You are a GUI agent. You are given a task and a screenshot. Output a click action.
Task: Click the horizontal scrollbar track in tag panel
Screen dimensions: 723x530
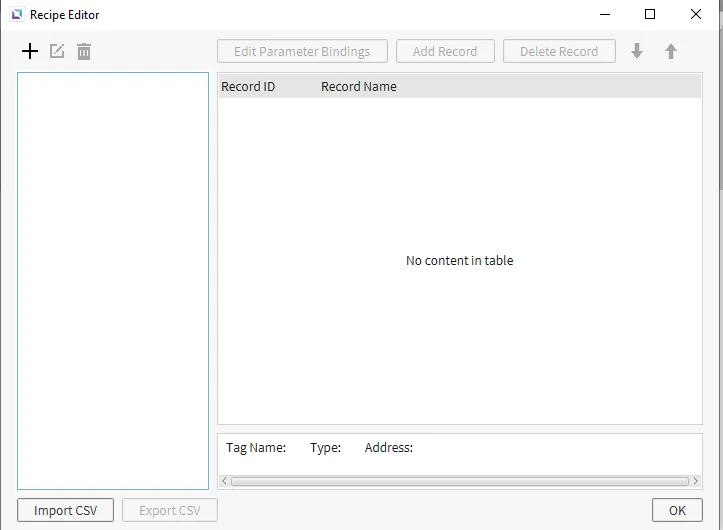tap(459, 481)
